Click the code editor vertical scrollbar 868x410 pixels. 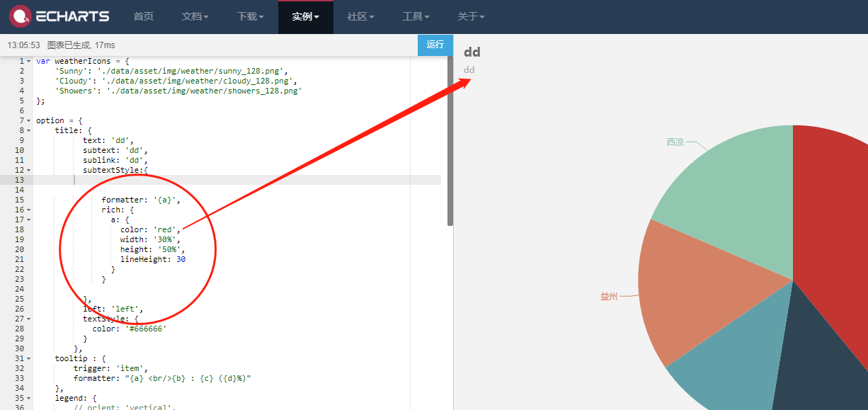tap(450, 142)
